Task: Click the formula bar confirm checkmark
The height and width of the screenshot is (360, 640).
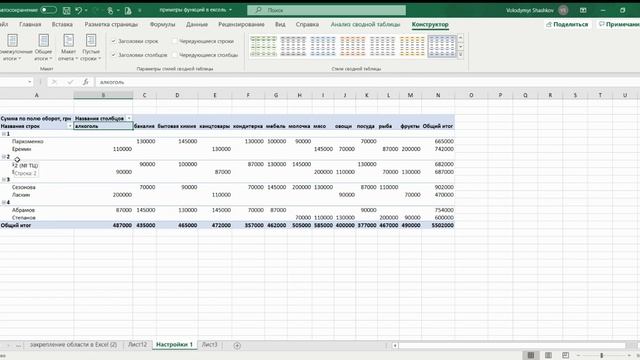Action: 70,82
